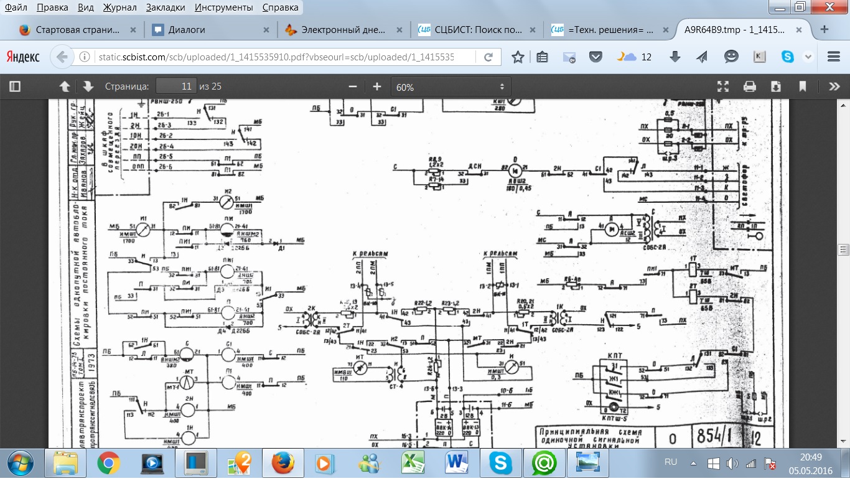
Task: Go to next PDF page
Action: click(x=88, y=87)
